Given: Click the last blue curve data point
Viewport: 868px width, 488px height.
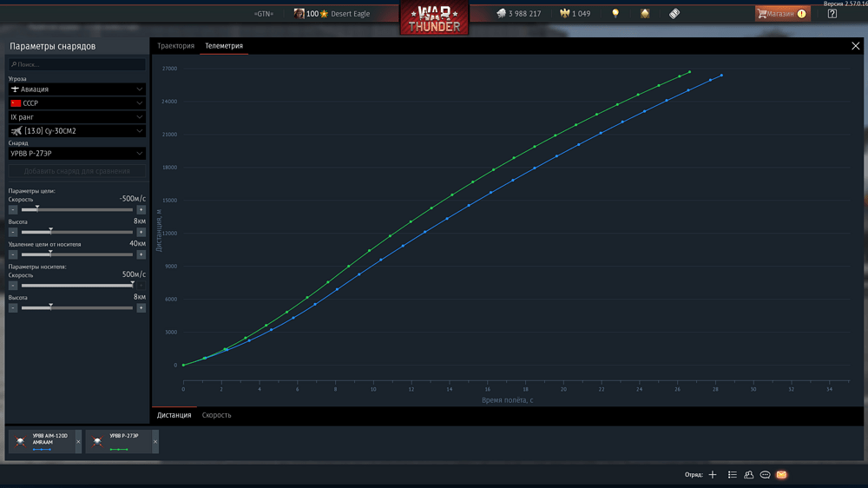Looking at the screenshot, I should coord(721,76).
